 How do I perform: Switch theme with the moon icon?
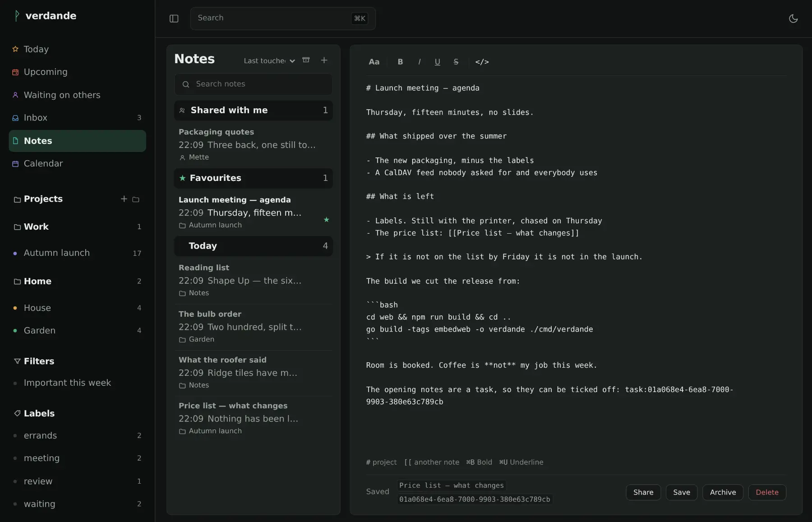[793, 18]
